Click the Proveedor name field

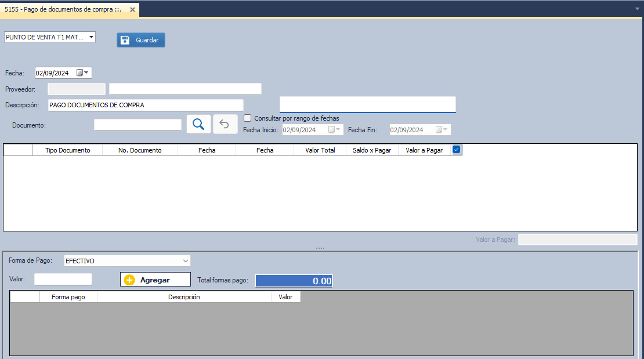pyautogui.click(x=185, y=89)
